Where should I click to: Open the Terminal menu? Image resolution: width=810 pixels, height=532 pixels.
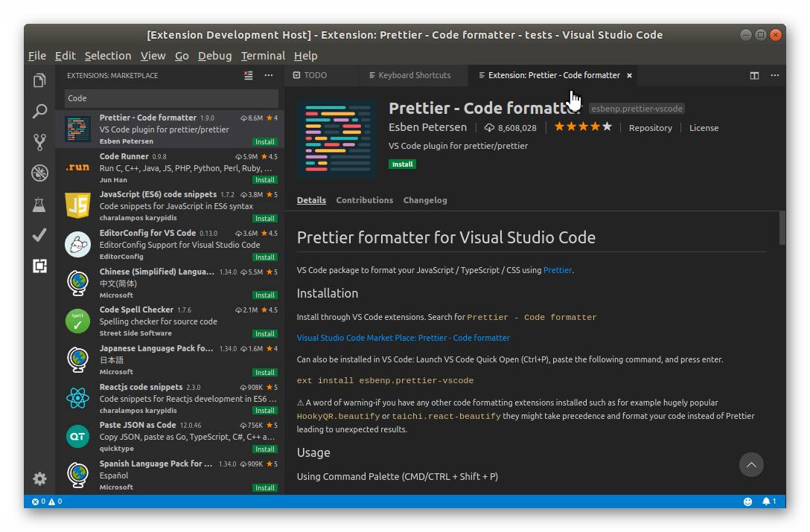(x=263, y=56)
